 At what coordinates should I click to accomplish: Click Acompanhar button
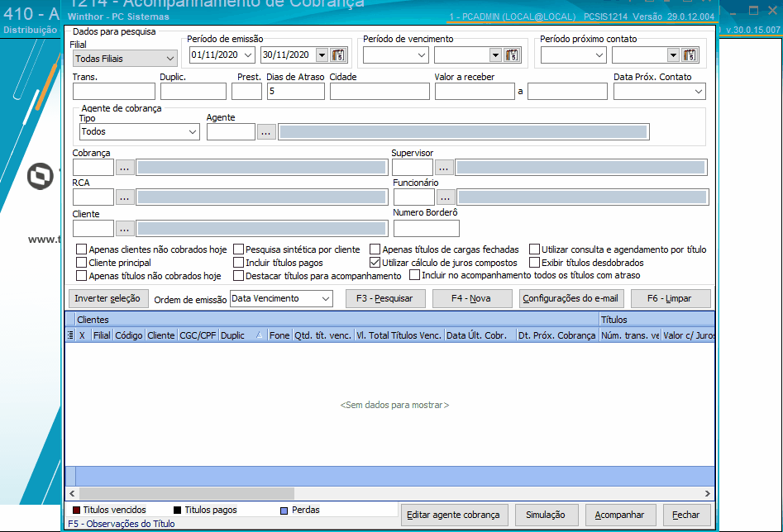pos(620,515)
